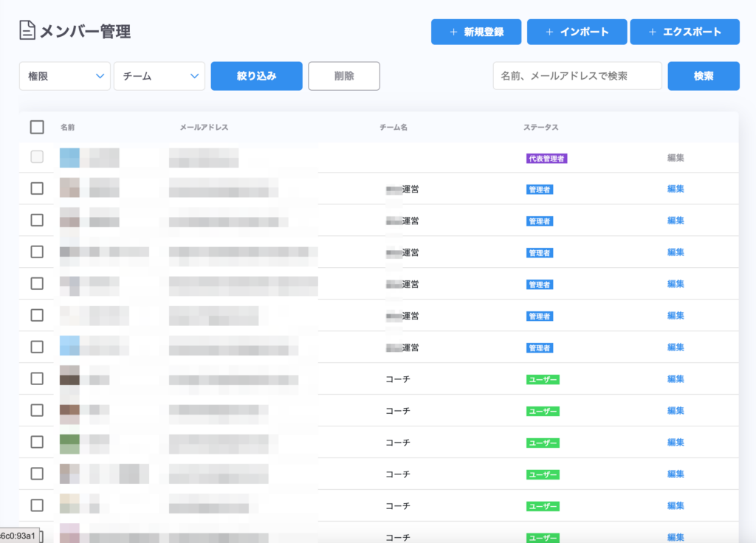This screenshot has height=543, width=756.
Task: Click the first blue 管理者 status badge
Action: tap(540, 190)
